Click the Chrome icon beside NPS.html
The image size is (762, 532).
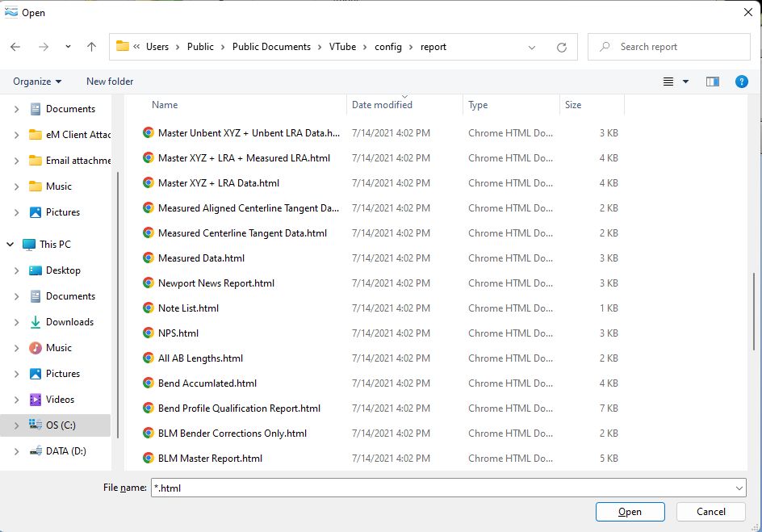tap(149, 333)
